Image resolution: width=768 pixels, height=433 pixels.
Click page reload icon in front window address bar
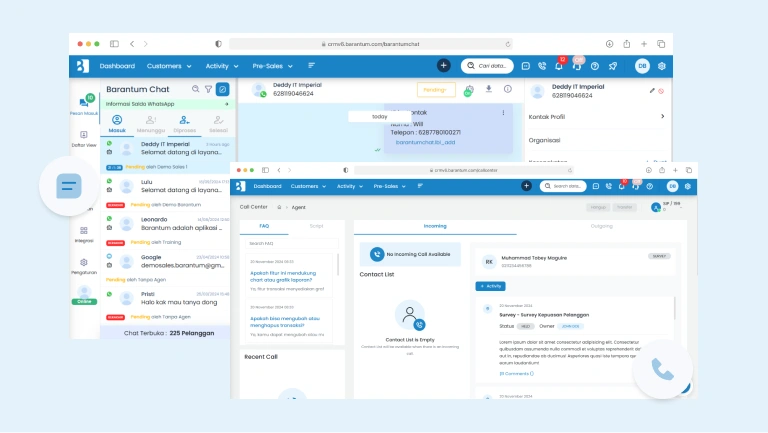tap(570, 170)
